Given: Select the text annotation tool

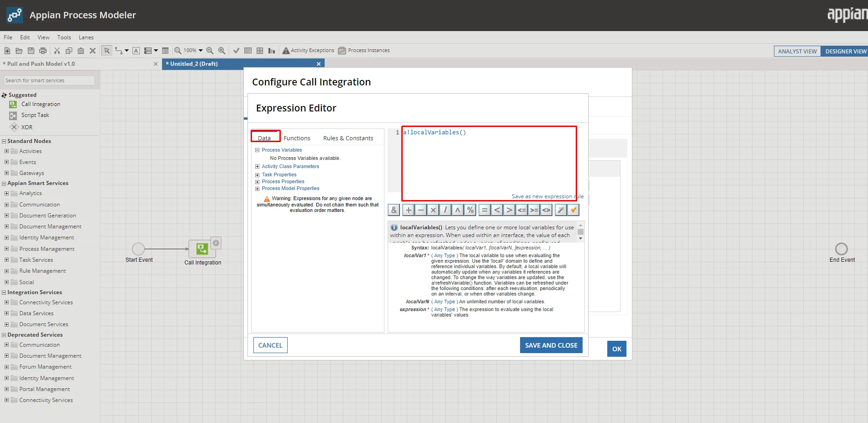Looking at the screenshot, I should click(x=136, y=51).
